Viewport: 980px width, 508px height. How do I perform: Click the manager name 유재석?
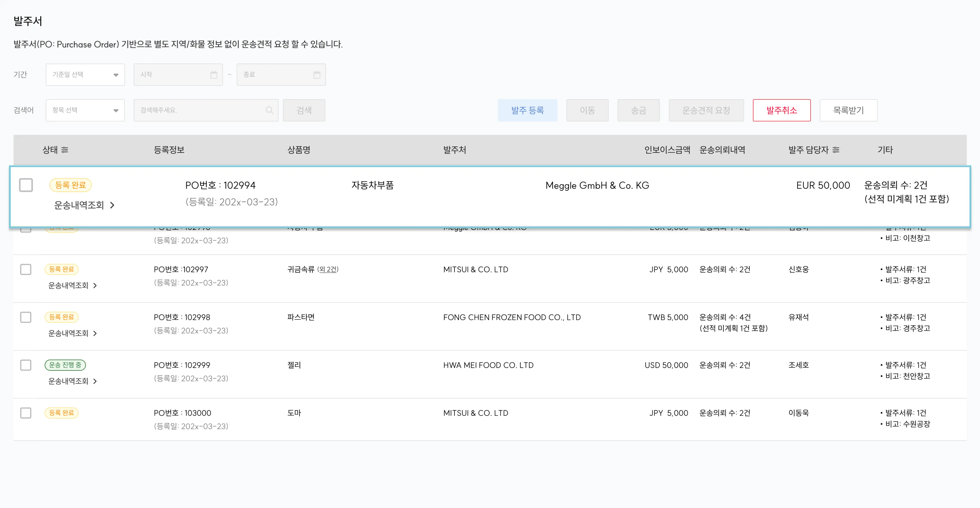[x=799, y=317]
